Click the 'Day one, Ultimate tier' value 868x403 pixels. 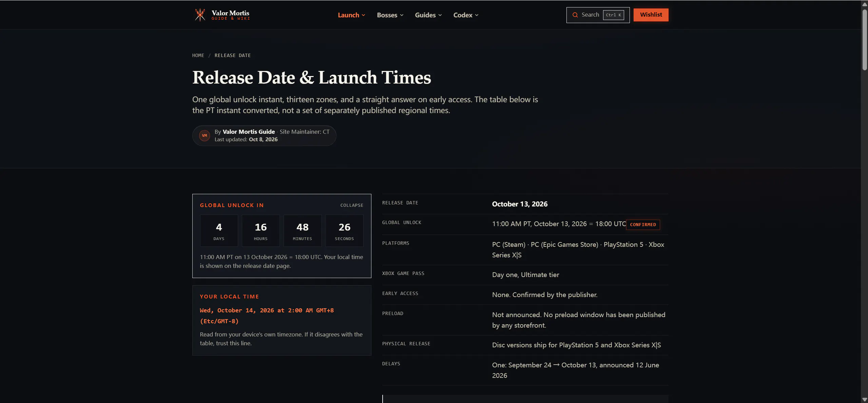[525, 275]
